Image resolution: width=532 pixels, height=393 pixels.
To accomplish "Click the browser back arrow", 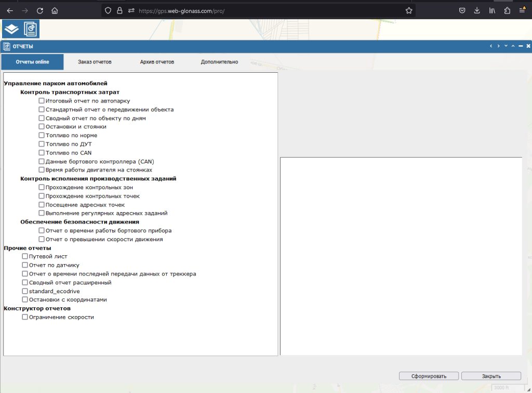I will [10, 11].
